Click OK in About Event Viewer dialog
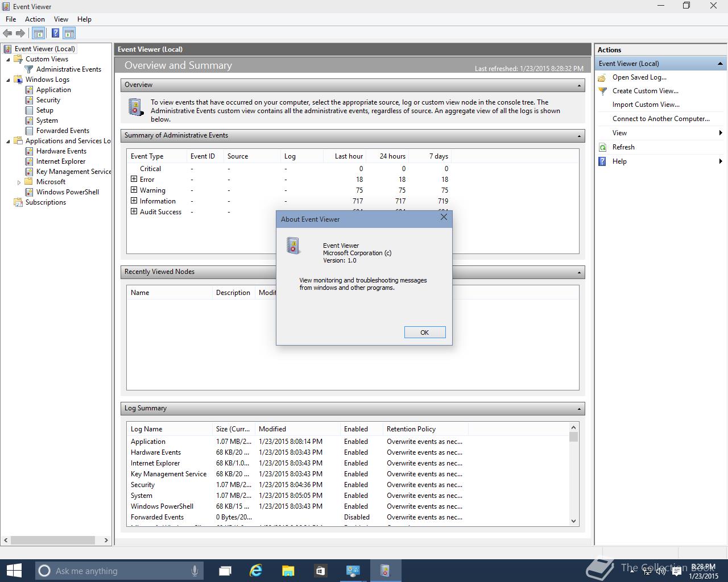 click(x=425, y=332)
